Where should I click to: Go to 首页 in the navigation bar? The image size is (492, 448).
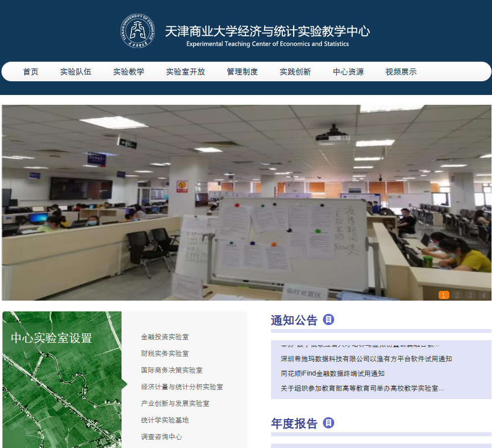point(31,72)
